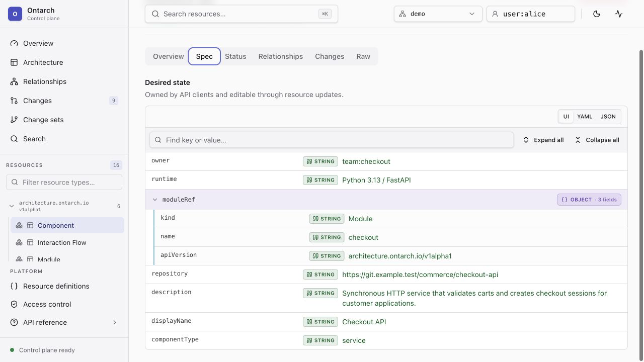Click the Checkout API displayName value
Viewport: 644px width, 362px height.
(364, 322)
